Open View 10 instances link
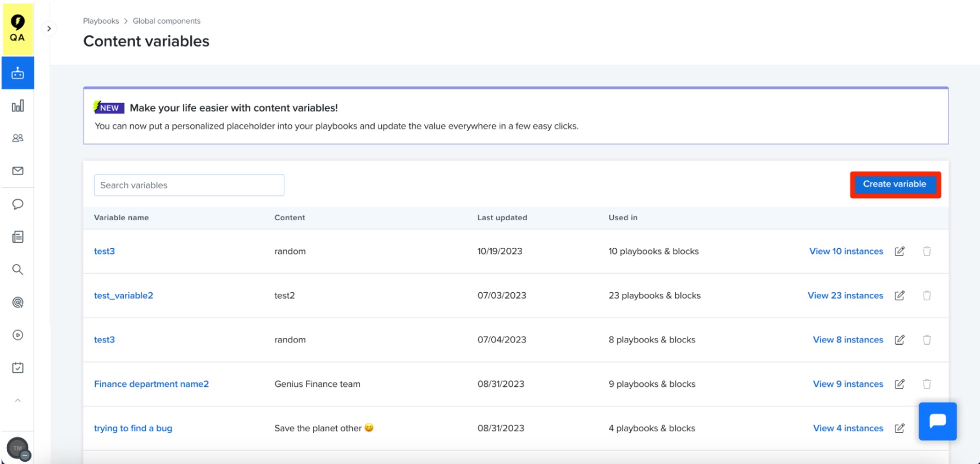980x464 pixels. point(846,251)
